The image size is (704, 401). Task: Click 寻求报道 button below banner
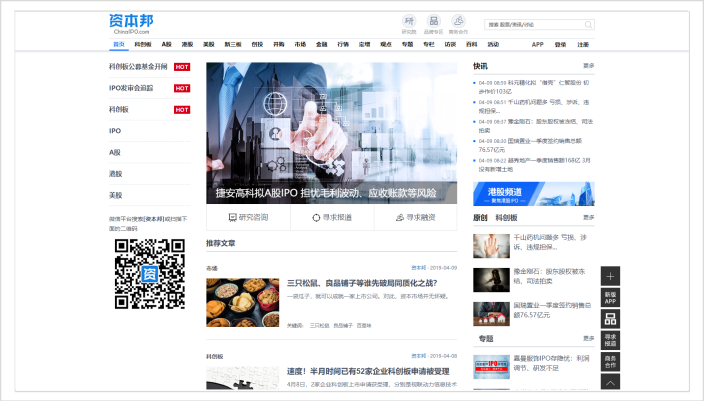click(x=332, y=217)
